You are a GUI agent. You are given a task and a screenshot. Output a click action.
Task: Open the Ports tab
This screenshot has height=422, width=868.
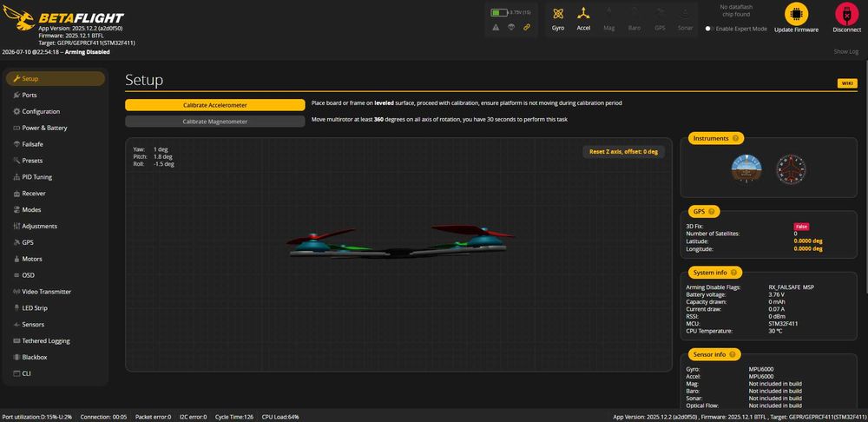click(56, 96)
